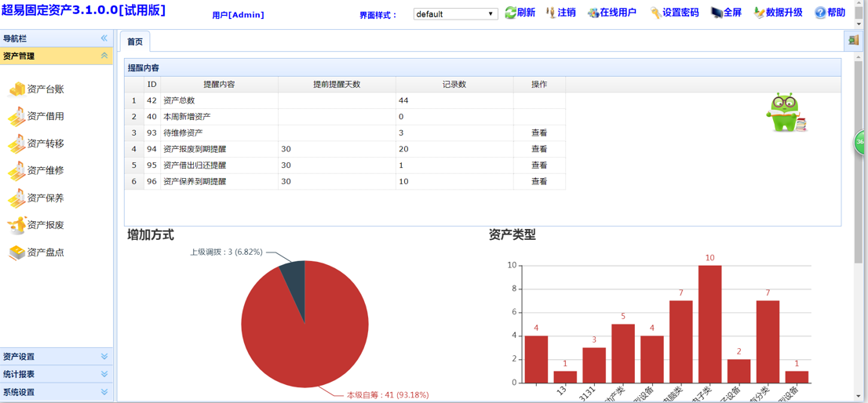This screenshot has width=868, height=403.
Task: Click the record count 20 cell
Action: point(454,149)
